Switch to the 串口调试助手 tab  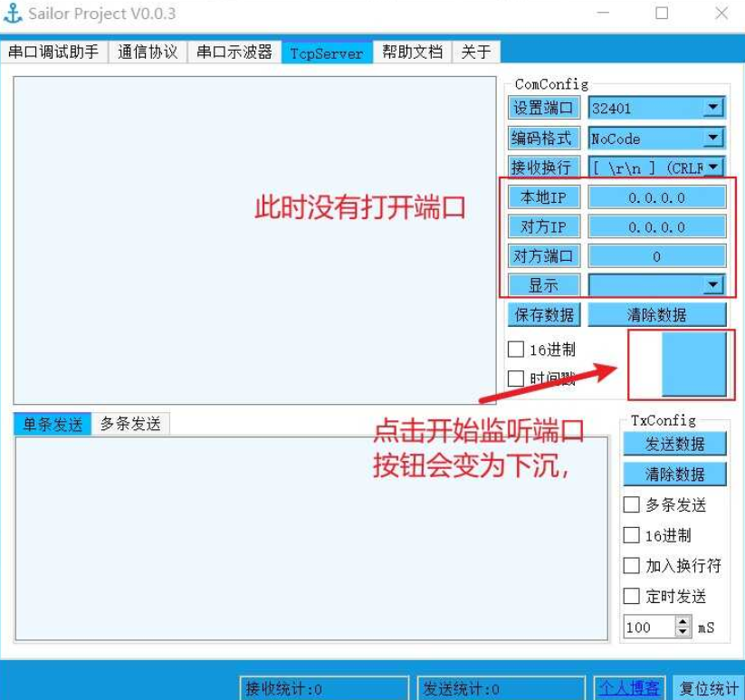tap(55, 52)
